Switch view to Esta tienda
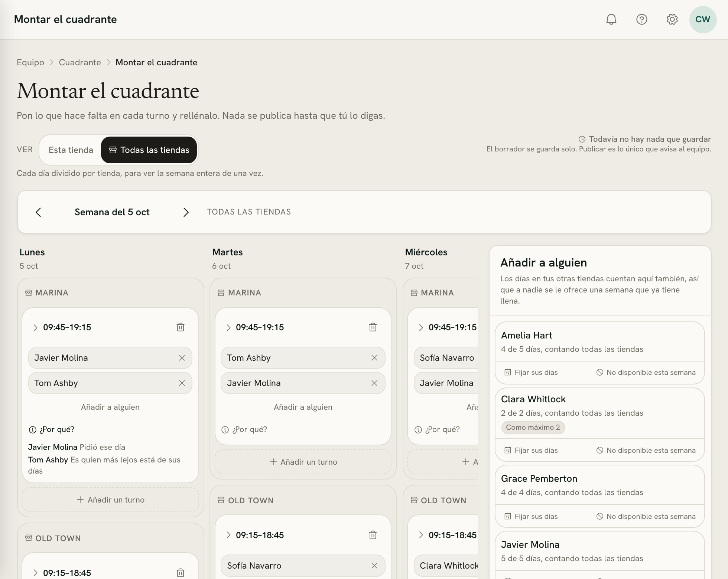728x579 pixels. tap(71, 150)
